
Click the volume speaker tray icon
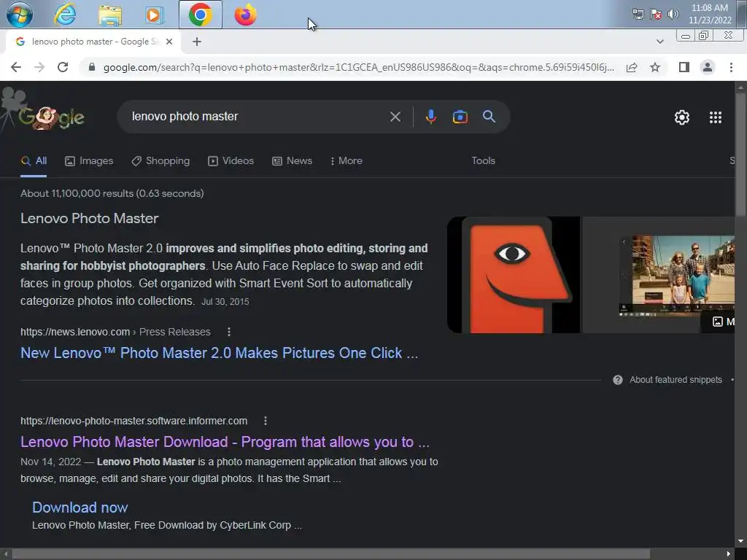[x=673, y=14]
